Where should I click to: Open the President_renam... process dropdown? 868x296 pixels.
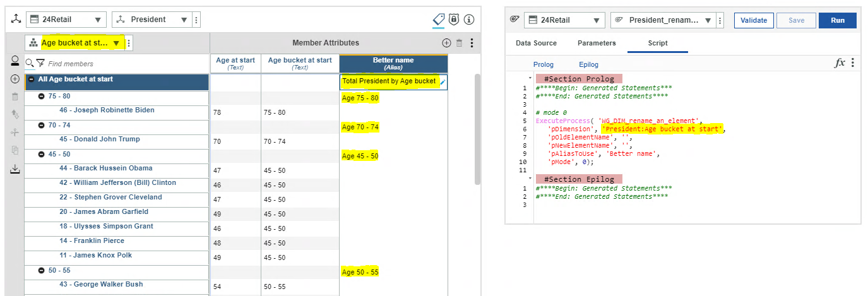point(664,20)
